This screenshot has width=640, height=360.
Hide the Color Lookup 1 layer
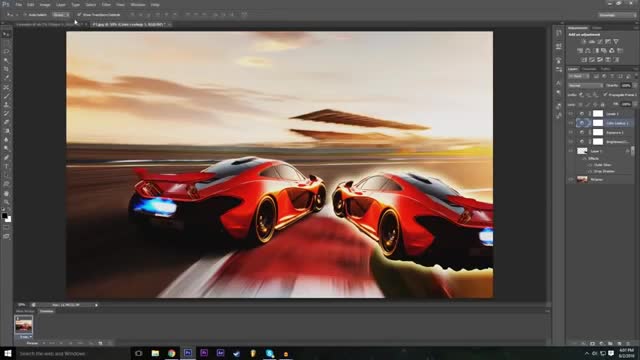[571, 123]
